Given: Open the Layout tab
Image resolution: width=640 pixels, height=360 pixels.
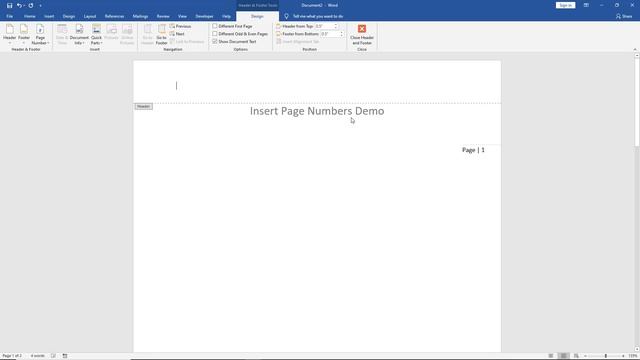Looking at the screenshot, I should (90, 16).
